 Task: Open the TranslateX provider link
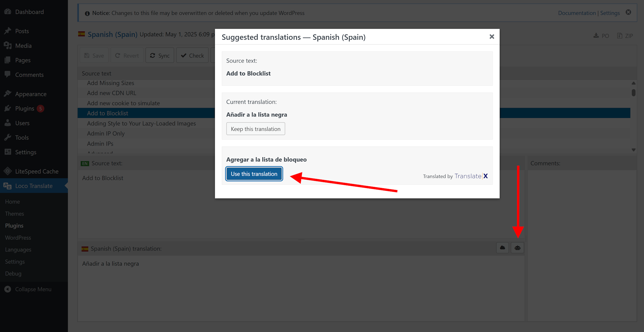471,176
